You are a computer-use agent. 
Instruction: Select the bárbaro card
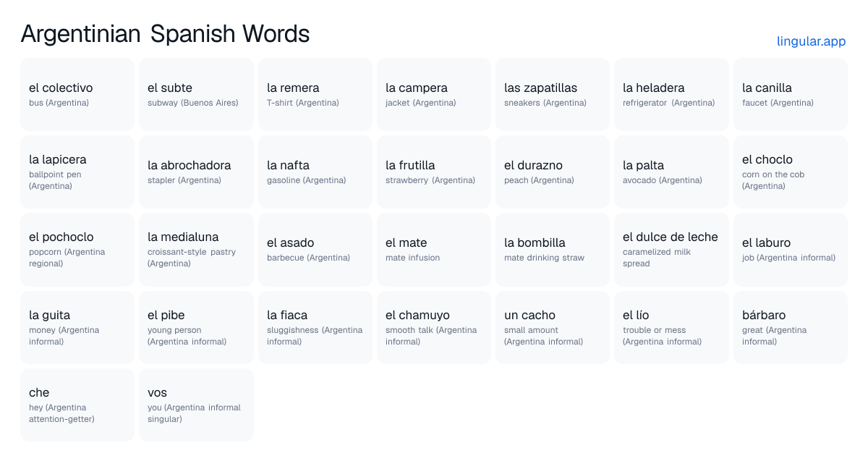791,327
